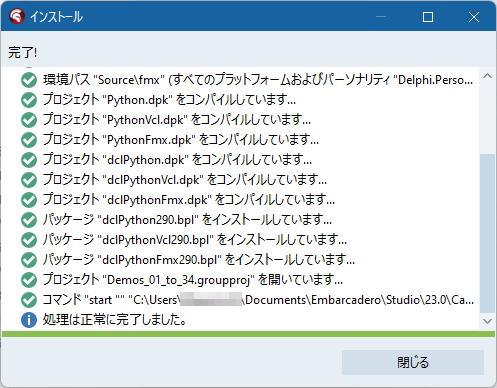The image size is (497, 388).
Task: Click check icon beside dclPythonVcl290.bpl row
Action: tap(29, 240)
